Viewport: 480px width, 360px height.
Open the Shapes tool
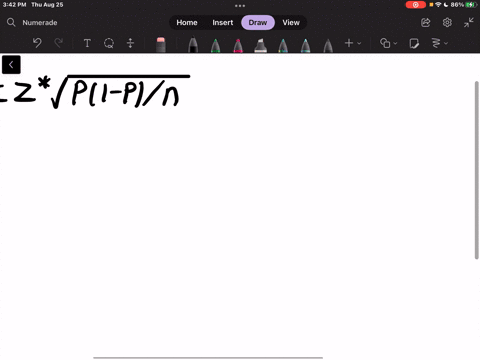point(385,43)
